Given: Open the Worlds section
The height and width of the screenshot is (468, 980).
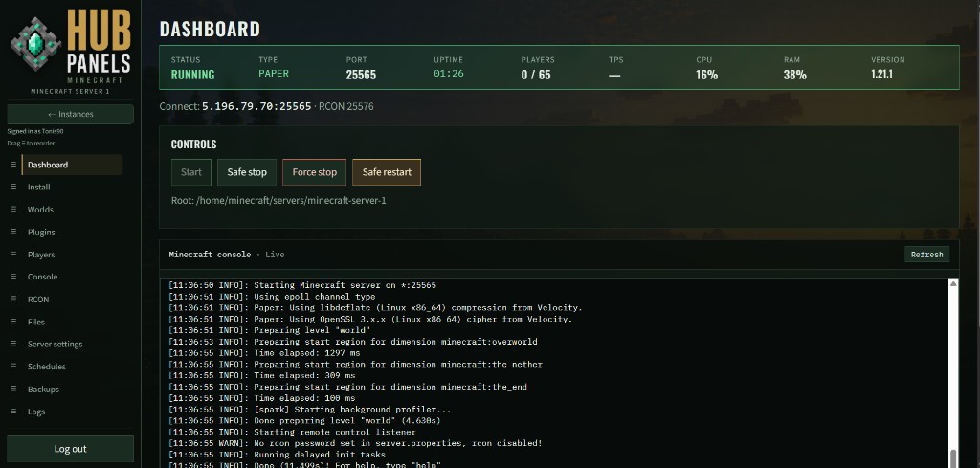Looking at the screenshot, I should 72,210.
